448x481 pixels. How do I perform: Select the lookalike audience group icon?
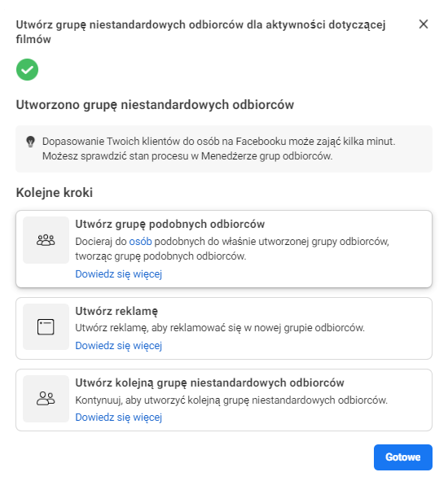coord(46,240)
